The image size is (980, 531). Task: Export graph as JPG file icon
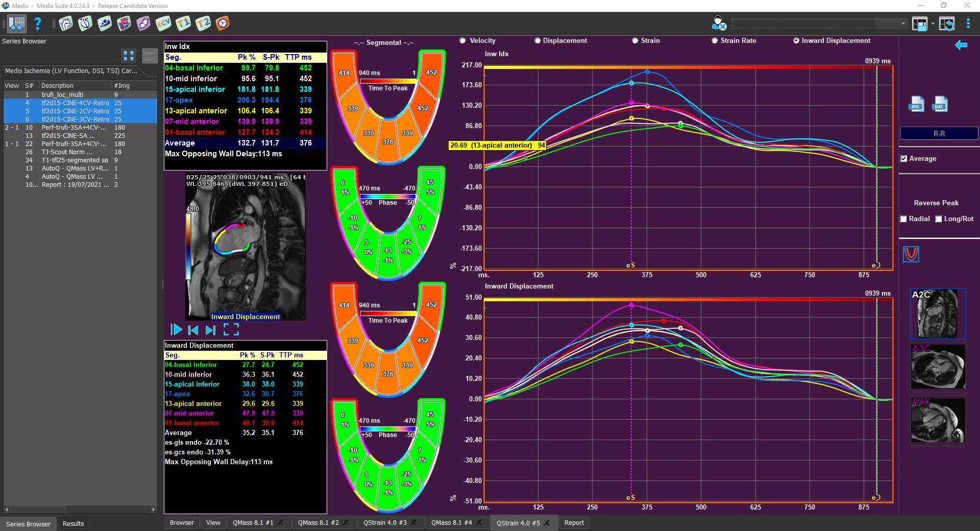(x=916, y=104)
